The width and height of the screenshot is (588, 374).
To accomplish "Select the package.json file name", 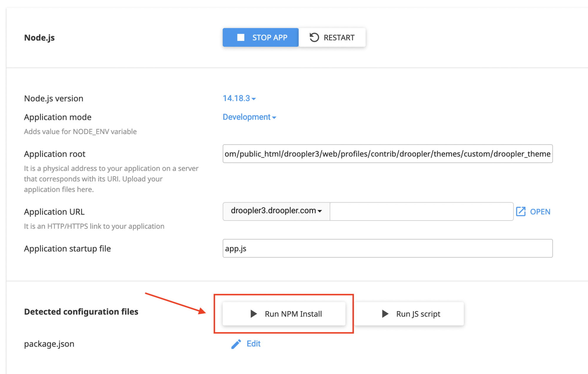I will pos(49,344).
